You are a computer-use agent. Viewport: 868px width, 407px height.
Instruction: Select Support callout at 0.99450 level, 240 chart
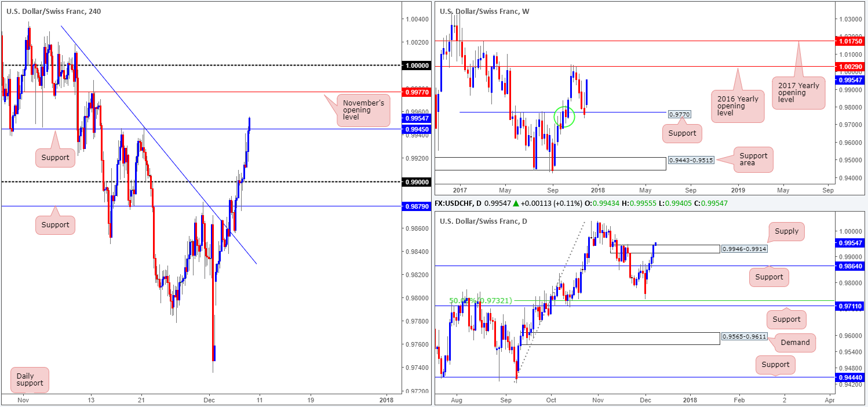[x=55, y=158]
